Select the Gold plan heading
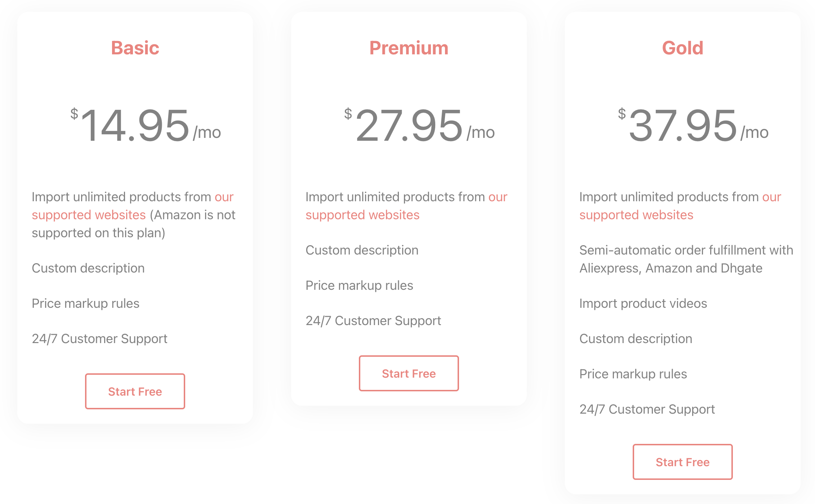Screen dimensions: 815x504 tap(683, 47)
